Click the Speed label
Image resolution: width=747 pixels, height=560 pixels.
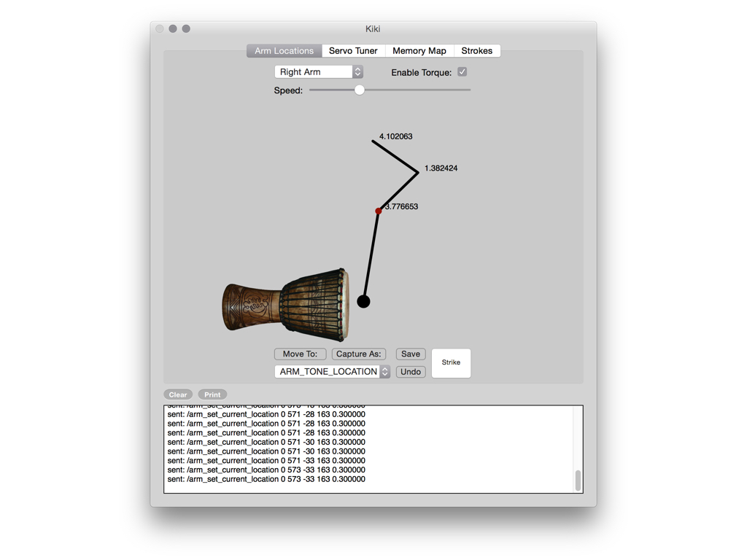(x=288, y=90)
